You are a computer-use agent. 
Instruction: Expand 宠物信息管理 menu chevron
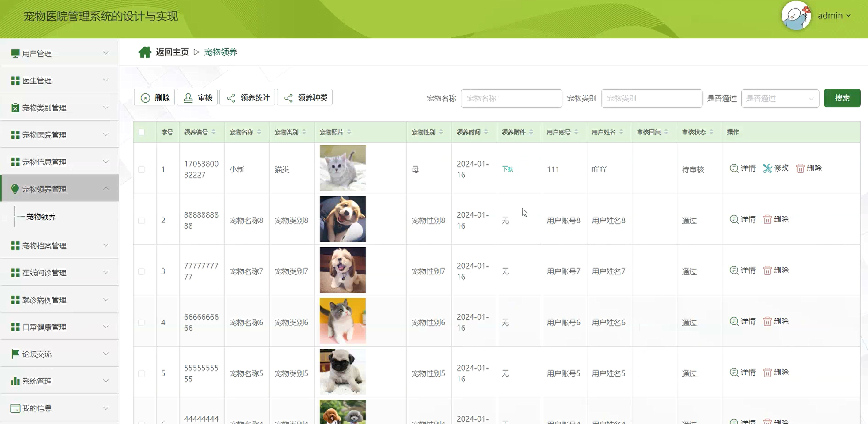click(106, 161)
